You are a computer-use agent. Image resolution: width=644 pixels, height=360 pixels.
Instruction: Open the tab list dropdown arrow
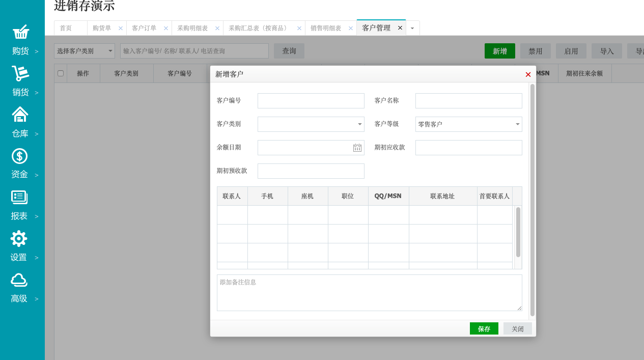pos(412,28)
